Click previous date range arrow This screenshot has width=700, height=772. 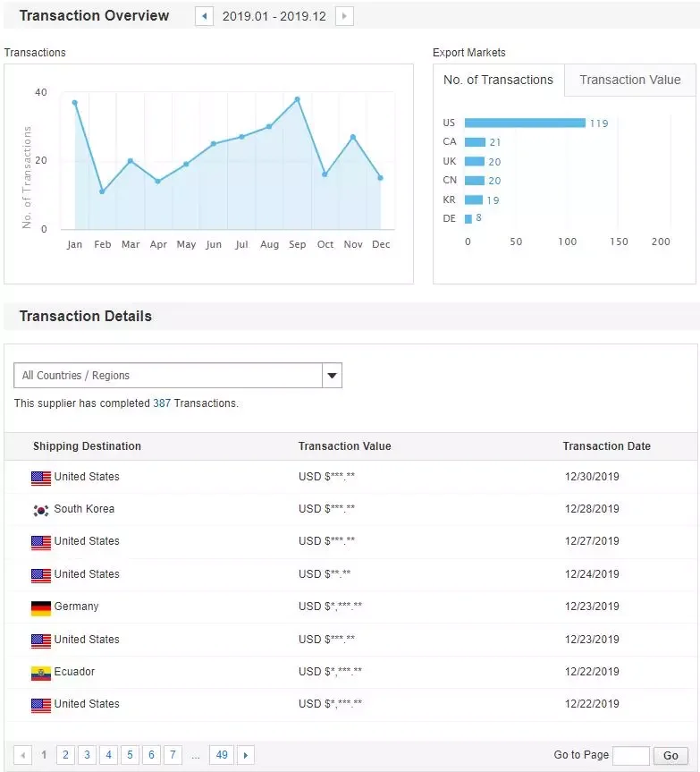(x=204, y=16)
